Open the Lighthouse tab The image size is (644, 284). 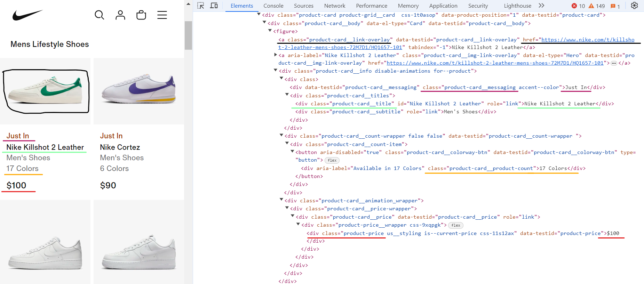(x=518, y=6)
